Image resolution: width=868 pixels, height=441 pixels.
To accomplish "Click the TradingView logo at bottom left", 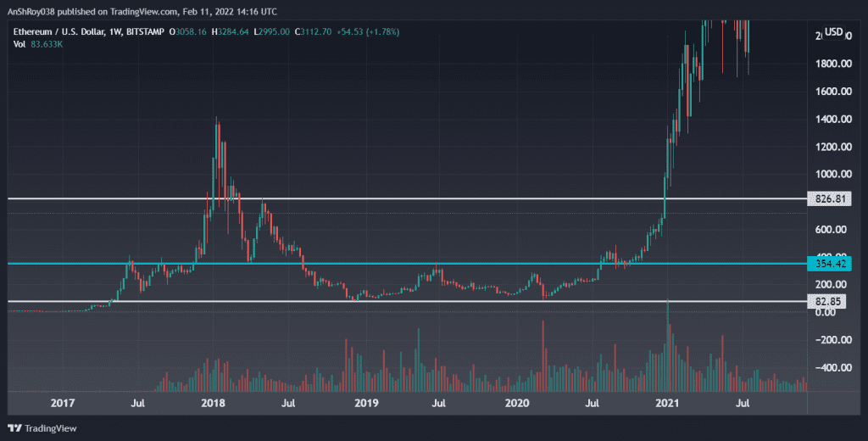I will coord(42,428).
